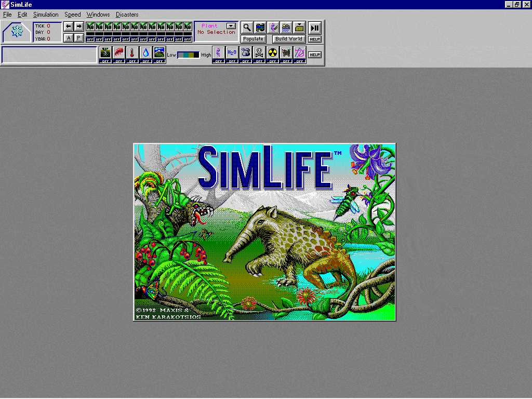This screenshot has width=532, height=399.
Task: Open the Simulation menu
Action: coord(46,15)
